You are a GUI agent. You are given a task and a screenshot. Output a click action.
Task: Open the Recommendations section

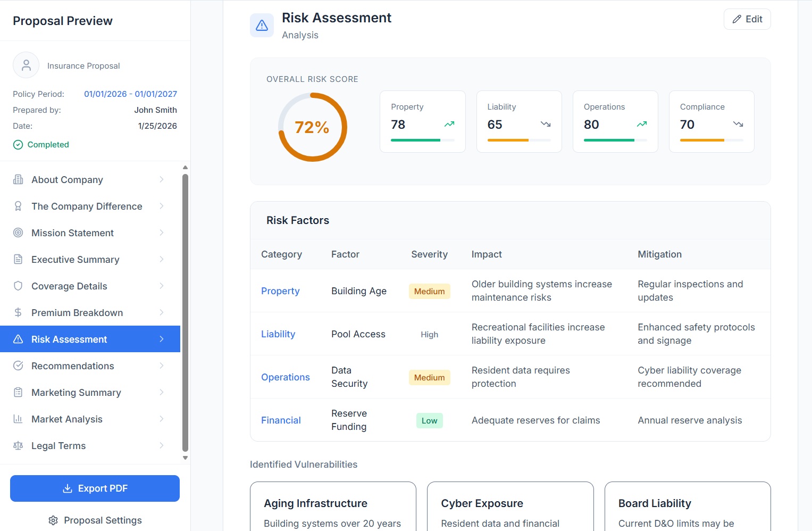point(90,366)
